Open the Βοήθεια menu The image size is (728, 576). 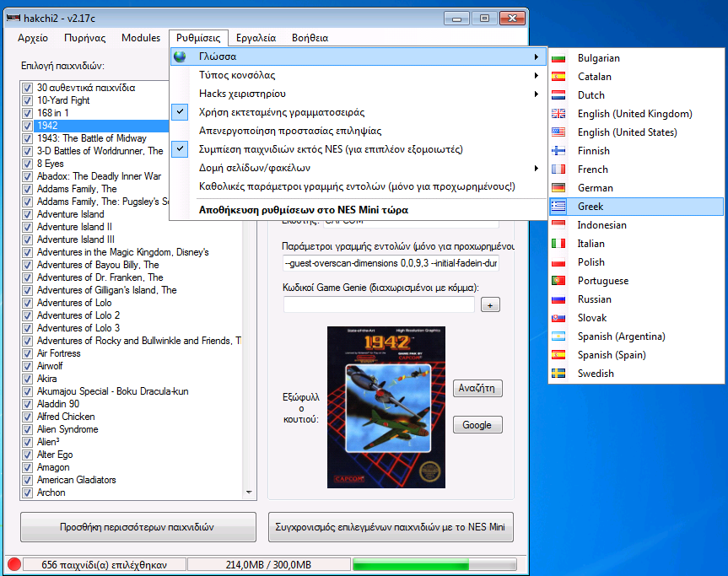click(x=310, y=38)
